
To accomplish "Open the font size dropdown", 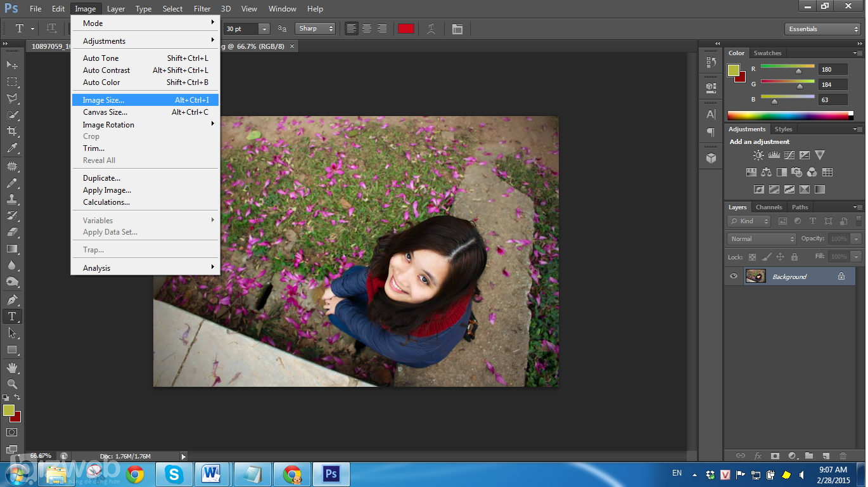I will (x=265, y=29).
